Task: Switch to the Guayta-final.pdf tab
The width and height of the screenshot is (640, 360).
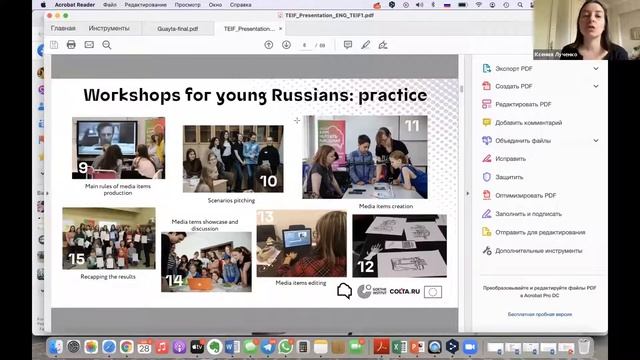Action: tap(178, 29)
